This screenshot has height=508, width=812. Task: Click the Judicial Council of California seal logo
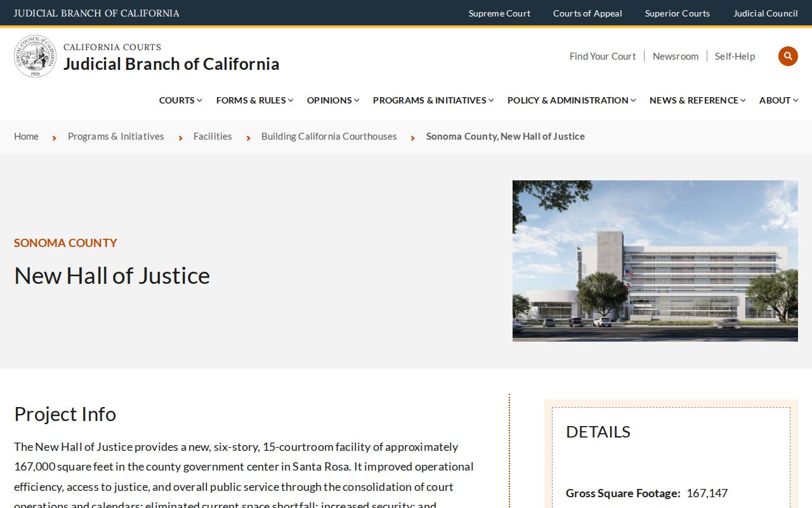coord(36,56)
